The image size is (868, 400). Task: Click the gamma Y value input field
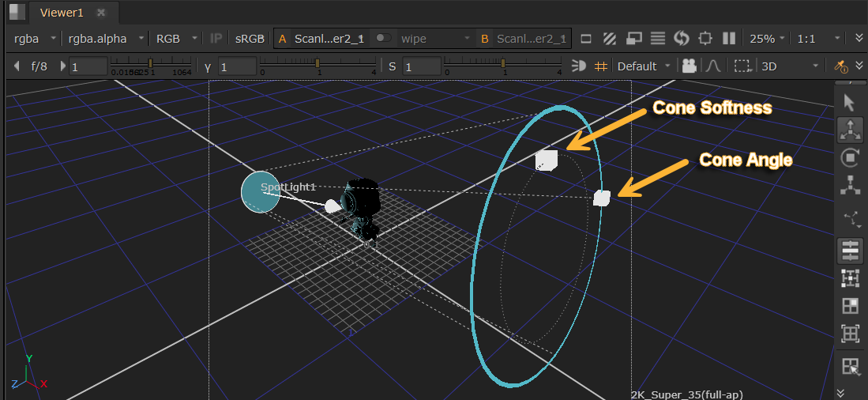237,67
